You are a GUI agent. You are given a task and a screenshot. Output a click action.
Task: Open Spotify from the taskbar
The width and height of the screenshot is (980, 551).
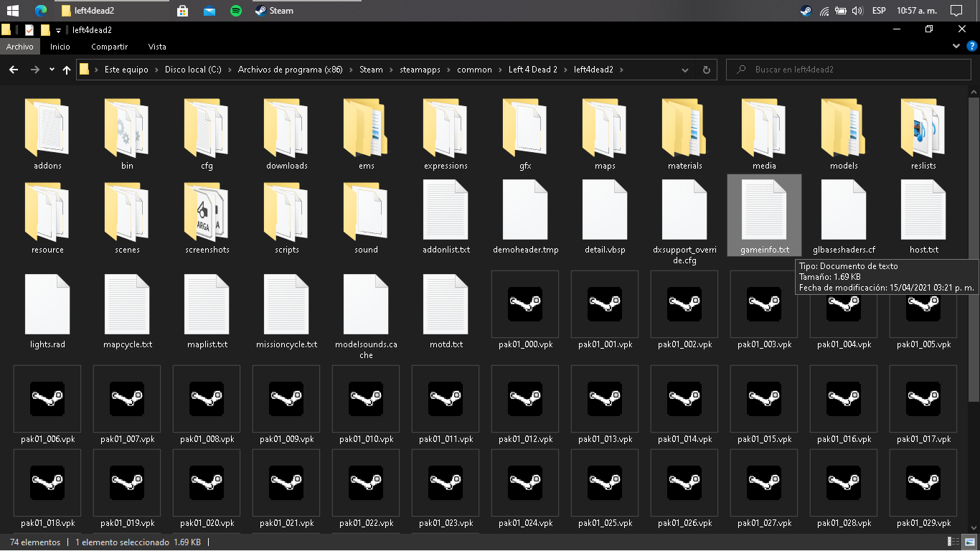(236, 11)
